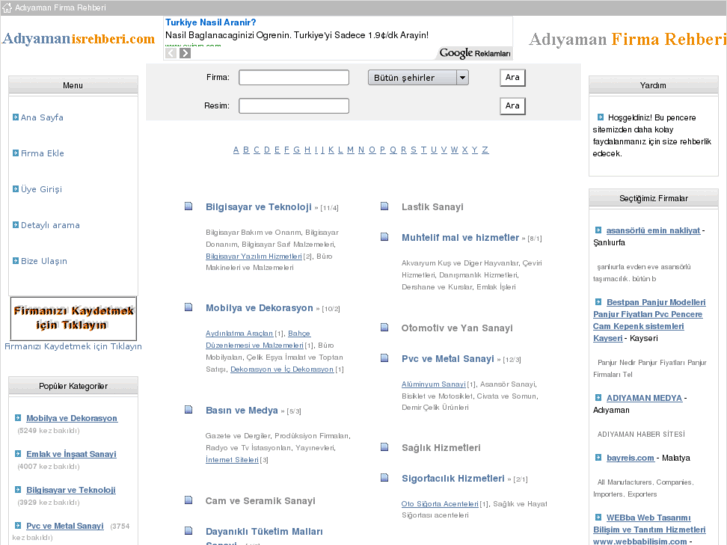Open Üye Girişi in the menu

tap(41, 189)
